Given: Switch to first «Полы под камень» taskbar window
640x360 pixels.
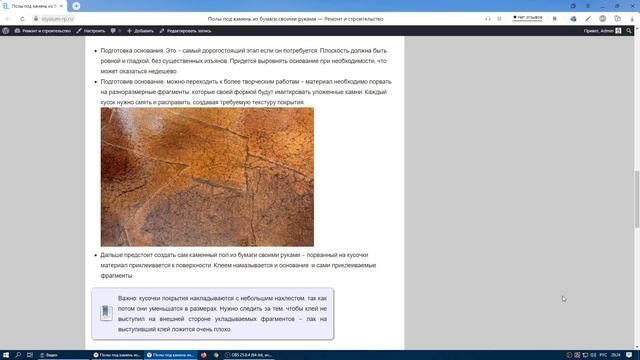Looking at the screenshot, I should point(117,355).
